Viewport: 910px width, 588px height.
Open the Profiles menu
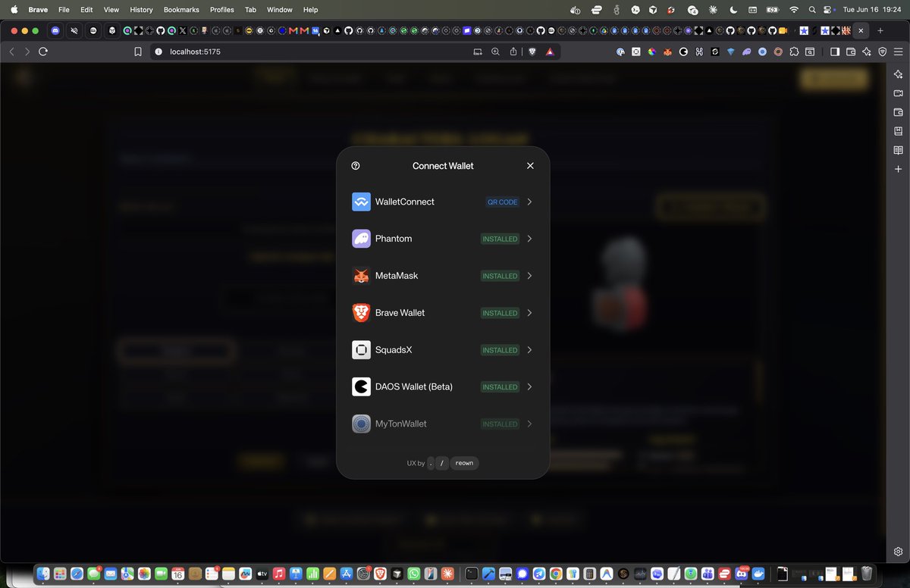coord(222,10)
